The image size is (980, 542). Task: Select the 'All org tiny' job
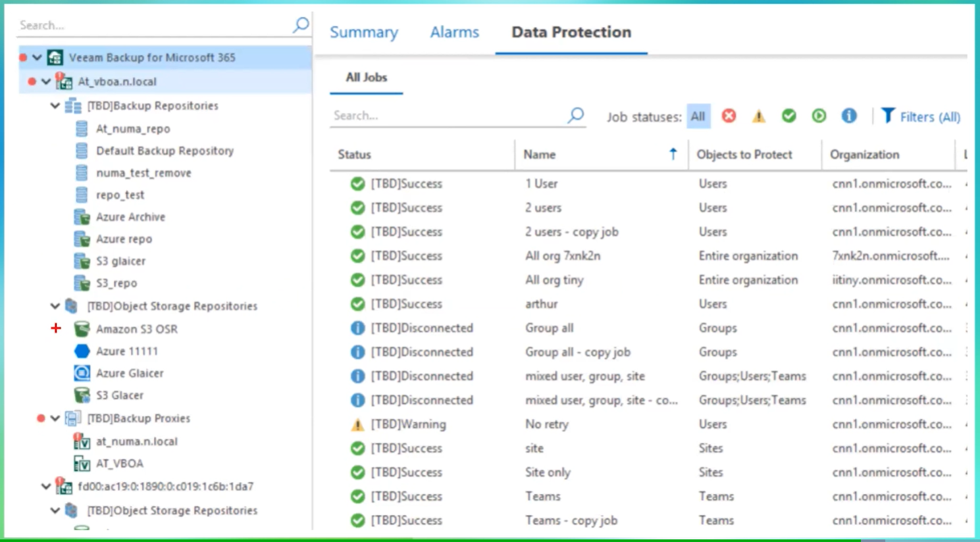pos(648,280)
